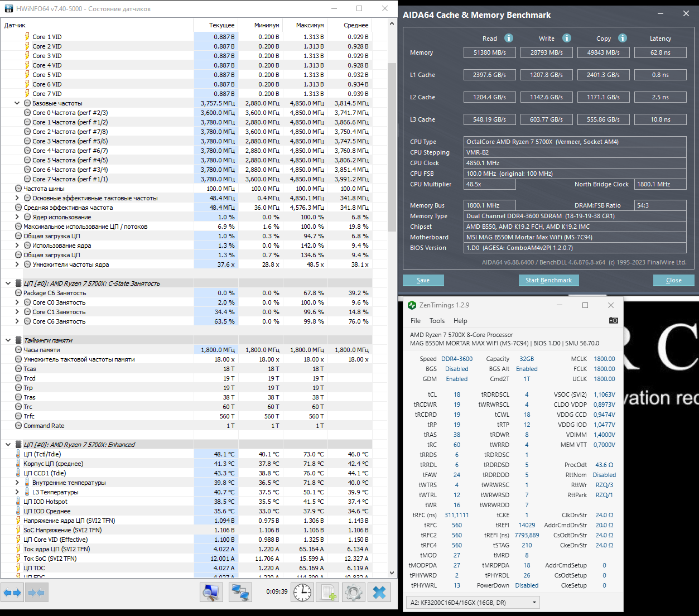Click the tRFC (ns) value 311,1111

coord(456,515)
